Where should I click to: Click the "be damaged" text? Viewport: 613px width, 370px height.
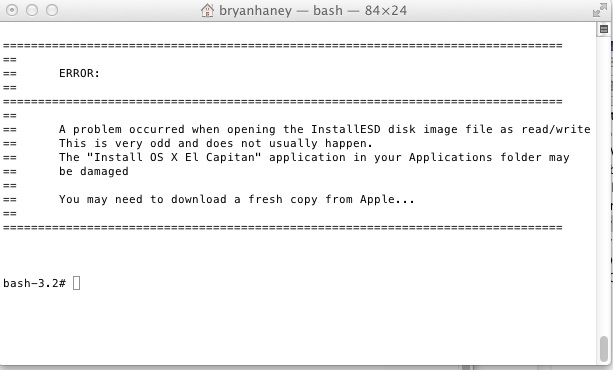point(94,171)
